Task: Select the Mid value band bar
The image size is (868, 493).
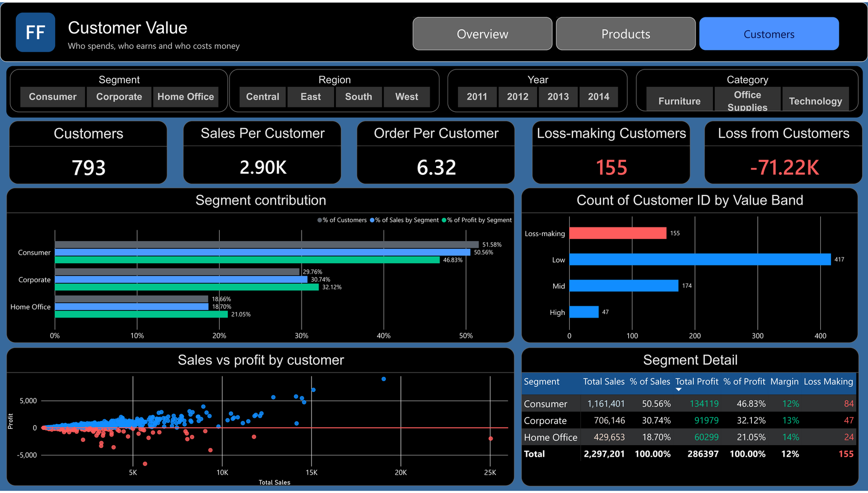Action: coord(624,286)
